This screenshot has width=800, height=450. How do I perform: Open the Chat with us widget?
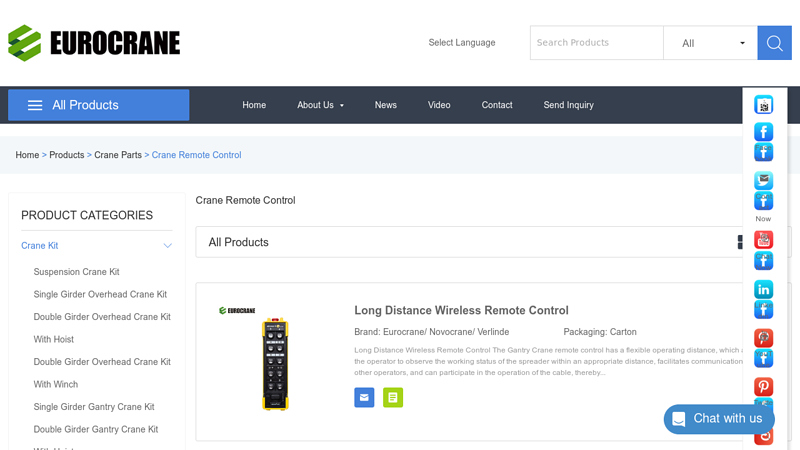click(719, 419)
